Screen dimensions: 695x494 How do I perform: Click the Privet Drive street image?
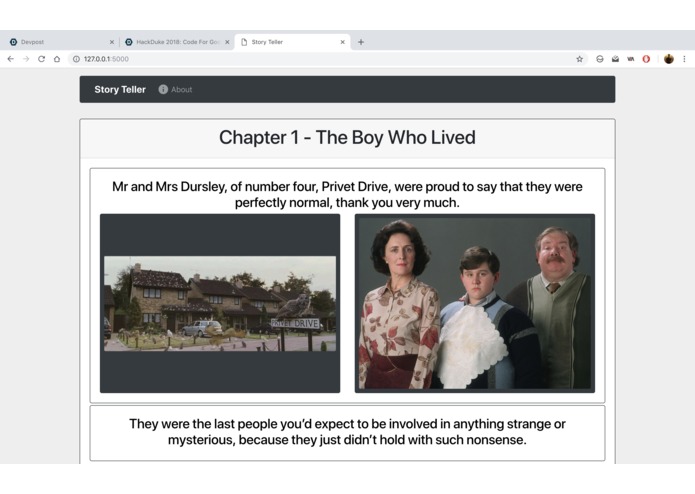220,303
